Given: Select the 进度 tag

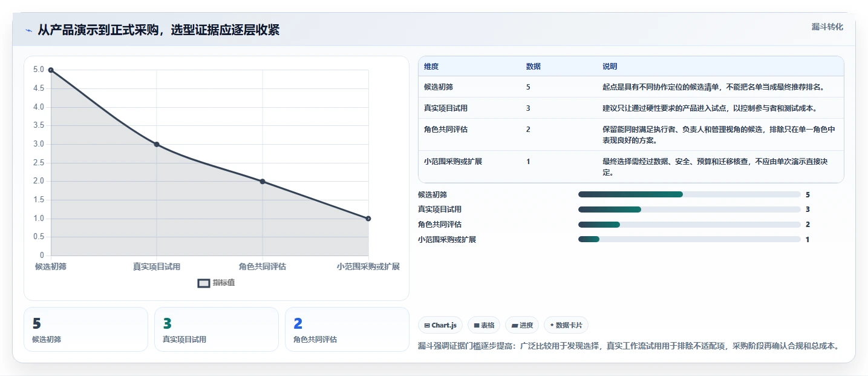Looking at the screenshot, I should [x=522, y=325].
